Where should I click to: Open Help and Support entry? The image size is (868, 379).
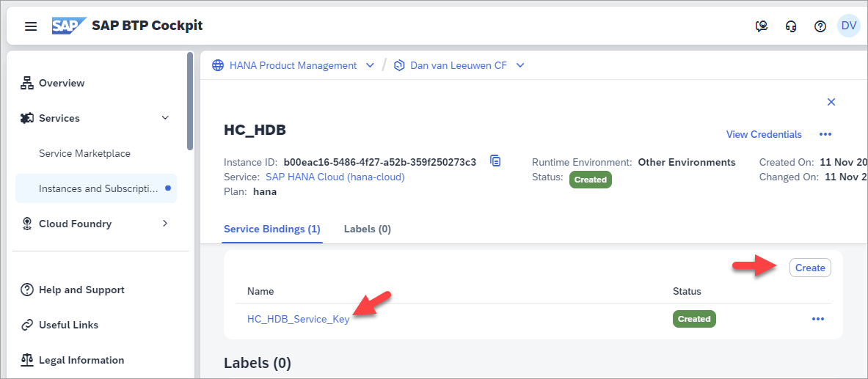tap(81, 290)
